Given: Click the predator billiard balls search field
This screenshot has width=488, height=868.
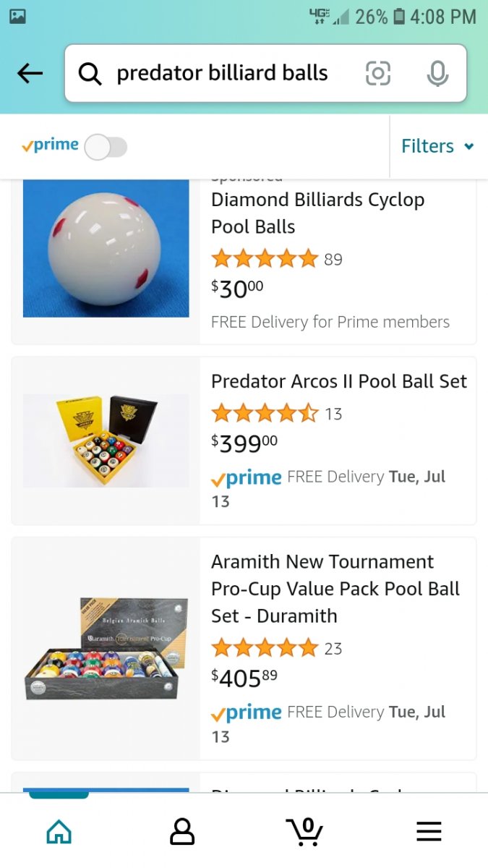Looking at the screenshot, I should point(223,73).
